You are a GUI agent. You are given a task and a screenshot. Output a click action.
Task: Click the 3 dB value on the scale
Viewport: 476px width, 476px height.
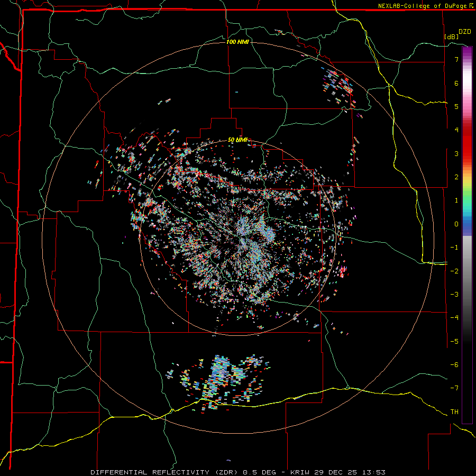456,153
